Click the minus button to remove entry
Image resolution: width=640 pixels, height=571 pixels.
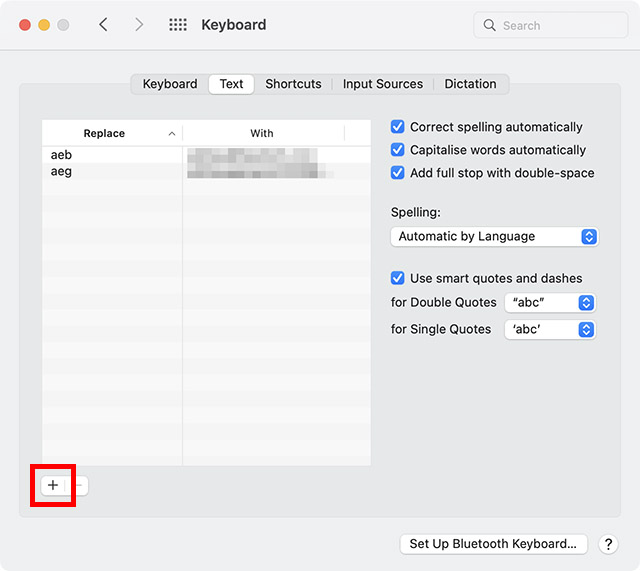(79, 485)
